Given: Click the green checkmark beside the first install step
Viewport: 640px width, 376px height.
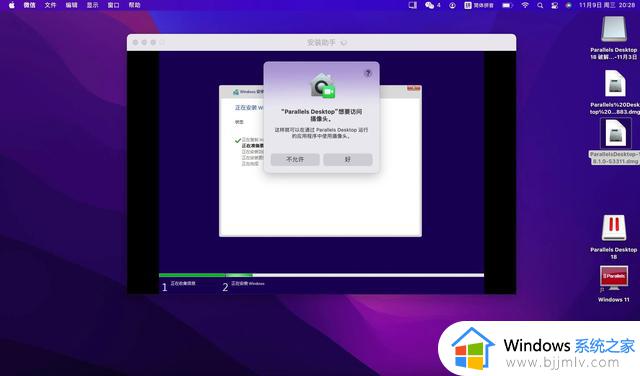Looking at the screenshot, I should pos(237,140).
